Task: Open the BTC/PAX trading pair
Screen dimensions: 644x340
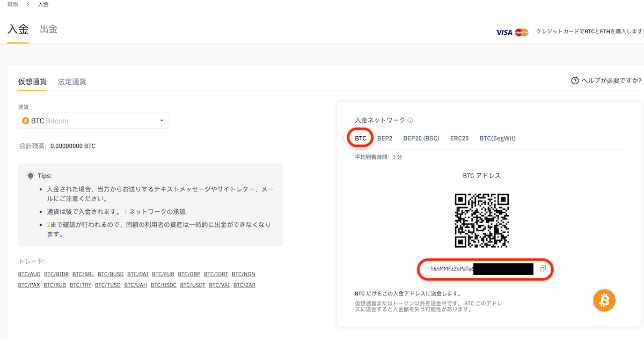Action: pyautogui.click(x=29, y=285)
